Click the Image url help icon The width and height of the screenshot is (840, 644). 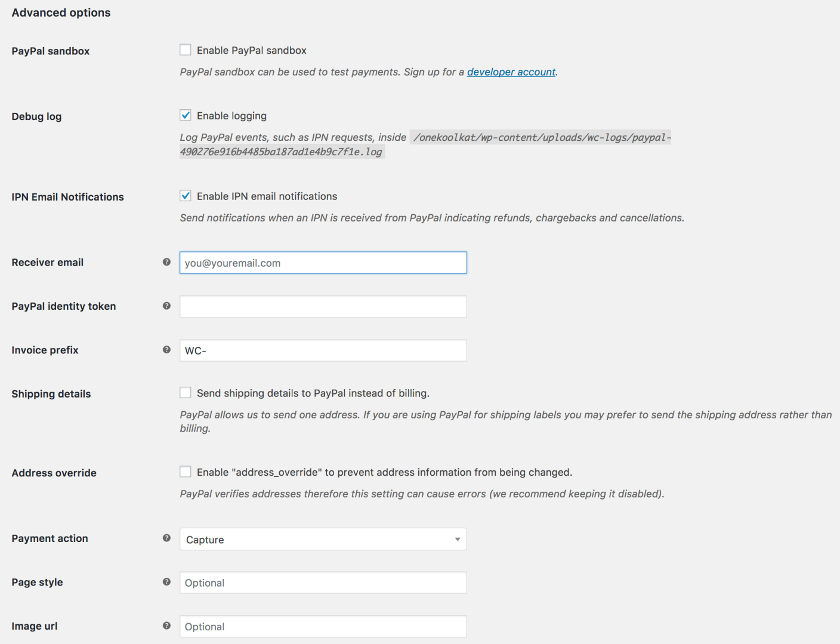166,625
